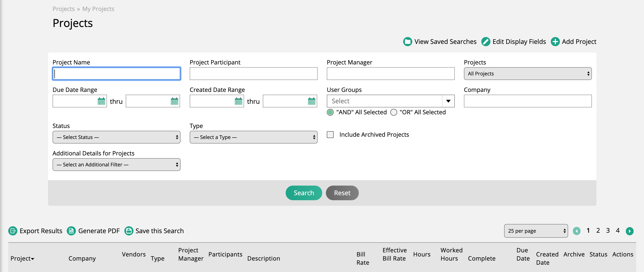644x272 pixels.
Task: Go to page 3 of results
Action: (608, 230)
